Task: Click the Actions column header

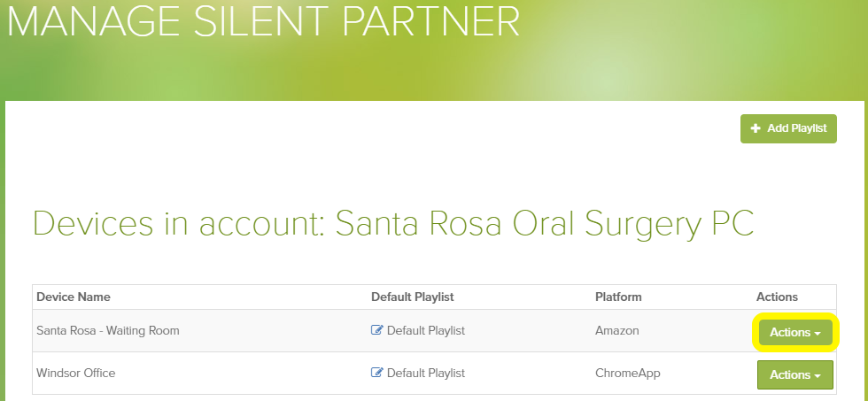Action: 778,297
